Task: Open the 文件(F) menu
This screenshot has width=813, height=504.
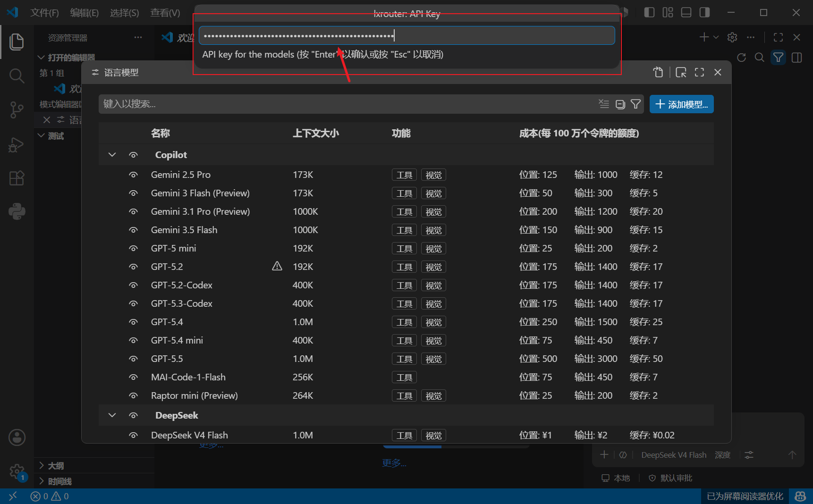Action: tap(44, 13)
